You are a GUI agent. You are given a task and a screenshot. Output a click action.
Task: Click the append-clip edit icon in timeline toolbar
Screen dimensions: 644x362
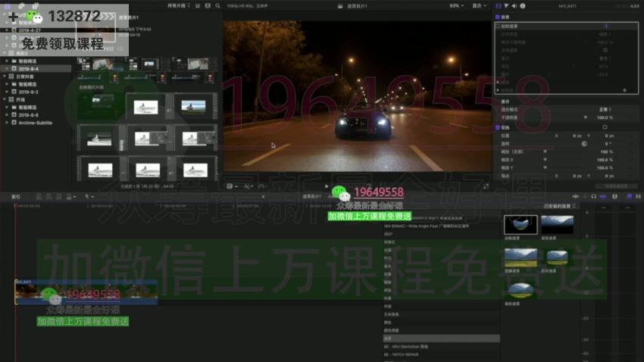[x=59, y=197]
